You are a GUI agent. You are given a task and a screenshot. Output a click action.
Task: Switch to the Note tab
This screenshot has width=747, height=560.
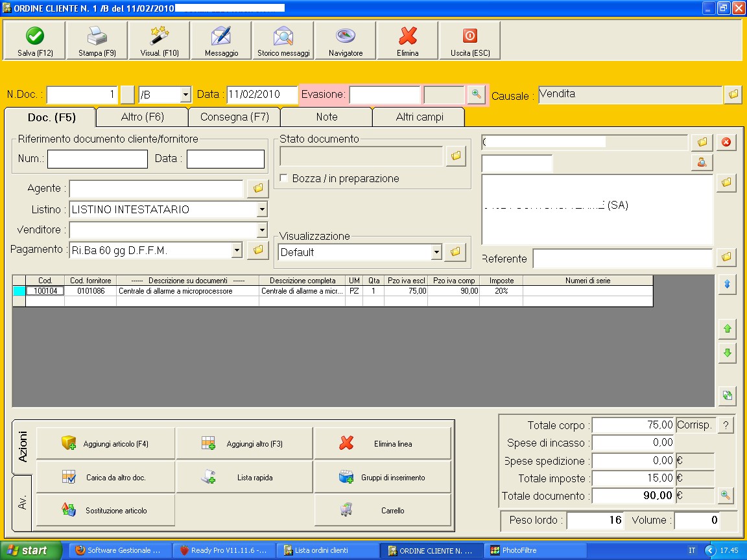click(327, 117)
